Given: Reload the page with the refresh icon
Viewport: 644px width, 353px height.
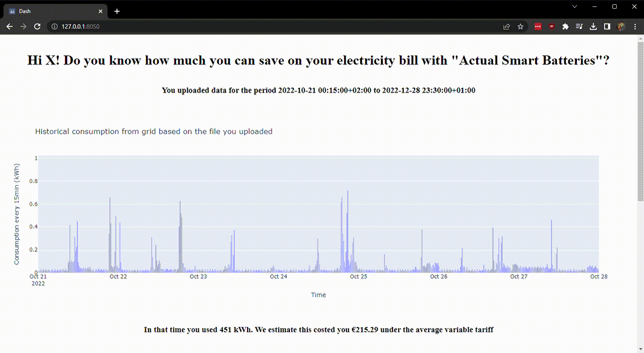Looking at the screenshot, I should click(x=37, y=26).
